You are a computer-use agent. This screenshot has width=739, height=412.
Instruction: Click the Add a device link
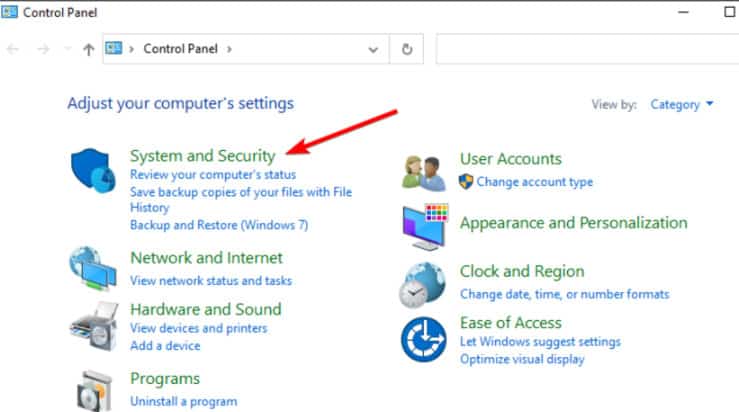tap(165, 345)
